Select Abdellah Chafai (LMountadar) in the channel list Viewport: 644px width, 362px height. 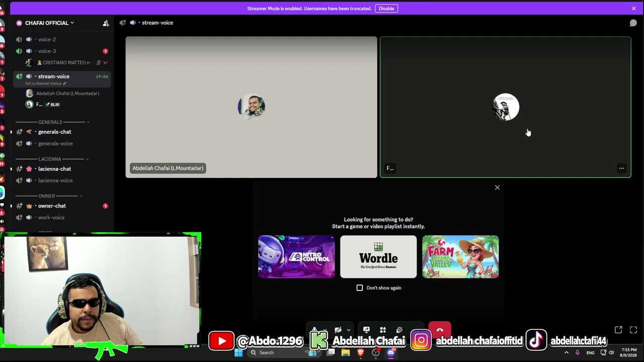[x=67, y=94]
